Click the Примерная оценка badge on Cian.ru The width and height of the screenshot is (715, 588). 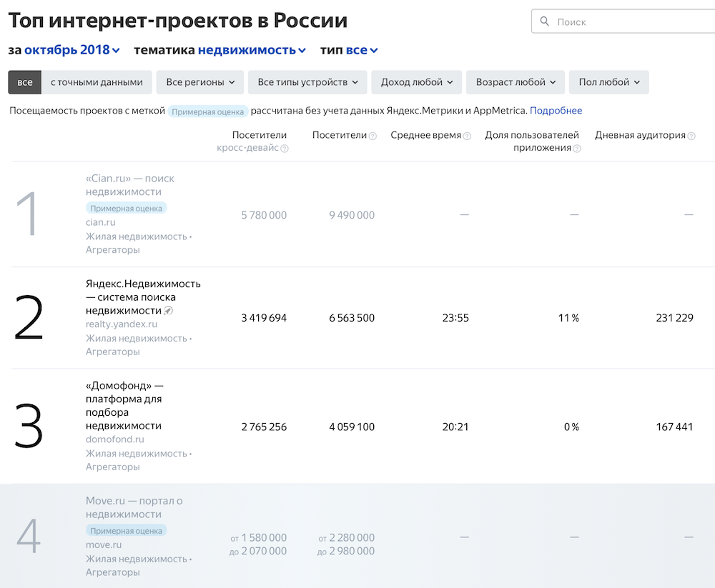127,209
